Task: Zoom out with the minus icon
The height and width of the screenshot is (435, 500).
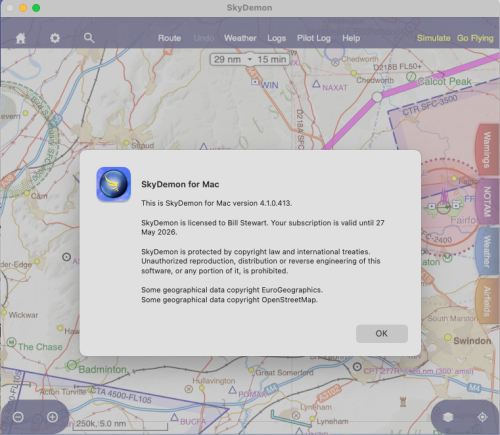Action: click(18, 417)
